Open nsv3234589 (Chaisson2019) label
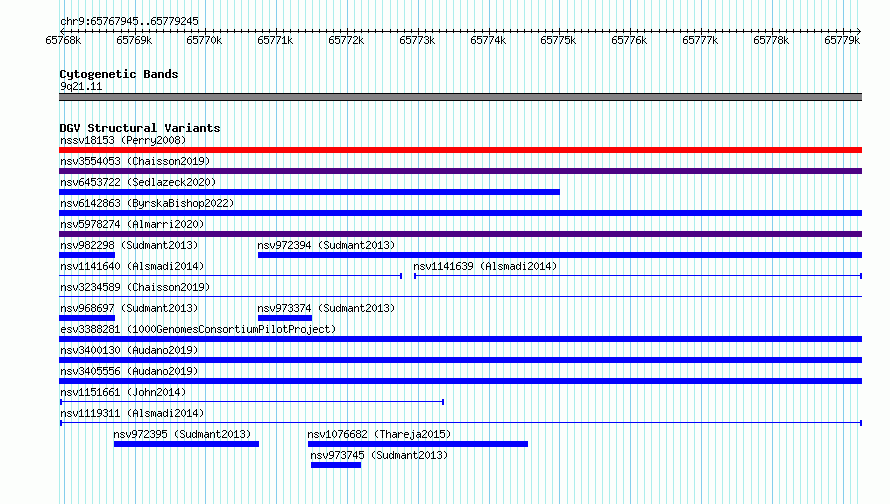 click(135, 287)
